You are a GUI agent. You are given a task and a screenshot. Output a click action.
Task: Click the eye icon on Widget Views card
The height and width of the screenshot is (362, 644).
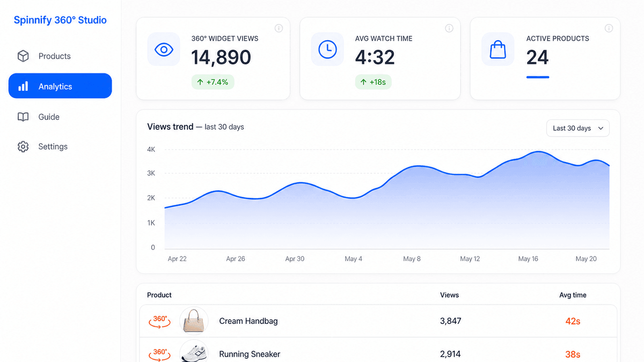[x=164, y=50]
